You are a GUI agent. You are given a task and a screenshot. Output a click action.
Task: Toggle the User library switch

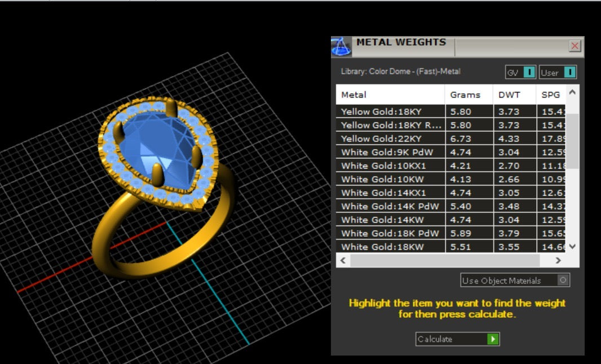[569, 73]
